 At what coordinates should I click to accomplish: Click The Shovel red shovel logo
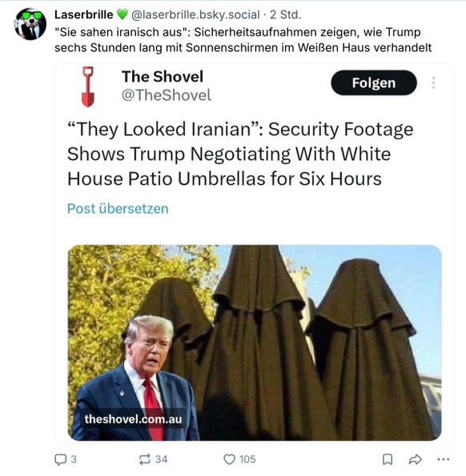pyautogui.click(x=88, y=87)
